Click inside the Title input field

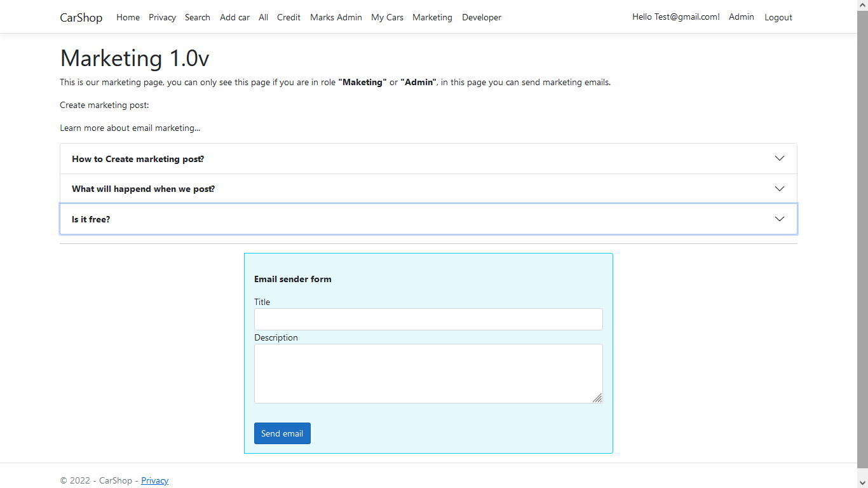428,319
